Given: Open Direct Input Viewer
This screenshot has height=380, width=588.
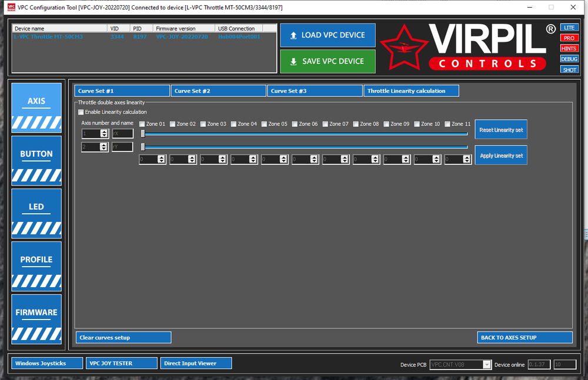Looking at the screenshot, I should [x=196, y=363].
